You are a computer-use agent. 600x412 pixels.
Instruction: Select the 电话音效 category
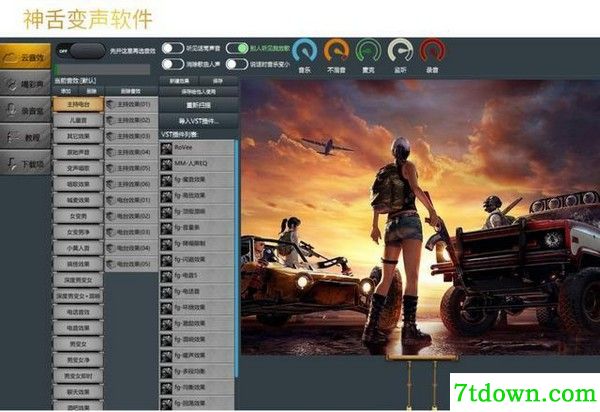point(78,312)
